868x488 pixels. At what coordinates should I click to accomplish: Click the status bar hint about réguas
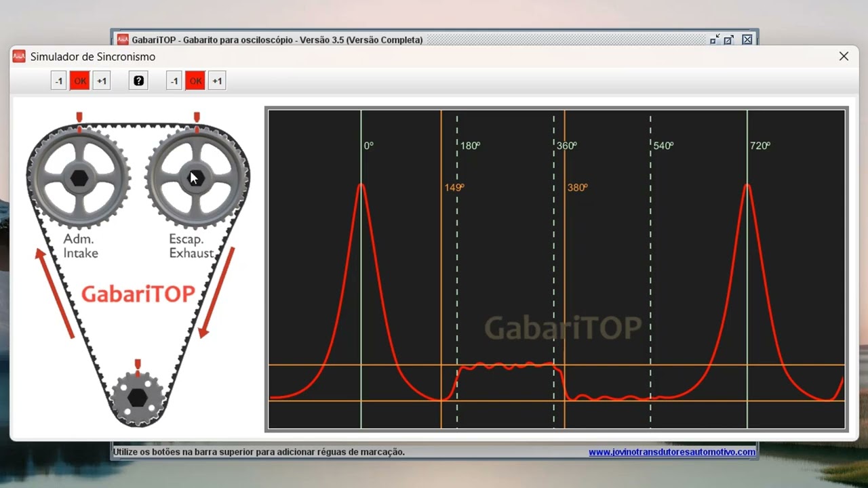coord(259,452)
